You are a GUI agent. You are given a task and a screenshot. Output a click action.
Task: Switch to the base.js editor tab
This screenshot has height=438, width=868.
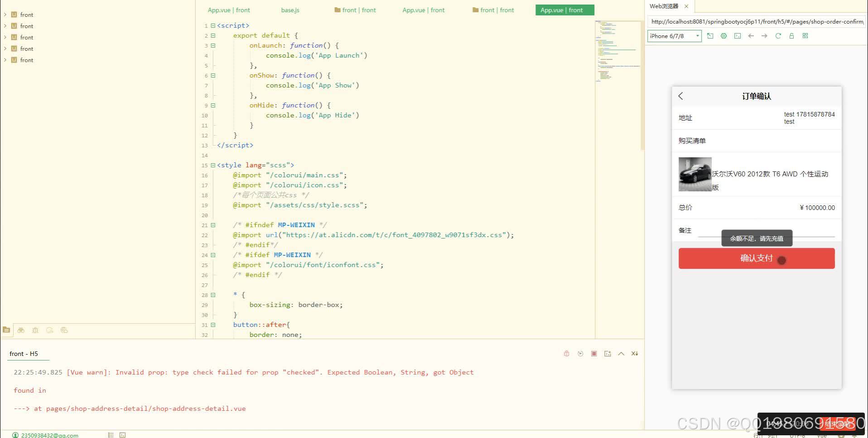tap(290, 10)
